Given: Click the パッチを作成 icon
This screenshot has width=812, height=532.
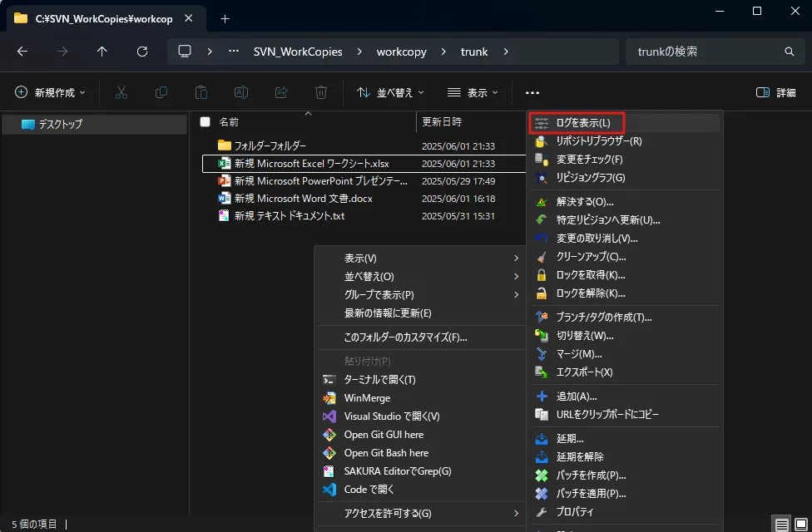Looking at the screenshot, I should tap(541, 475).
